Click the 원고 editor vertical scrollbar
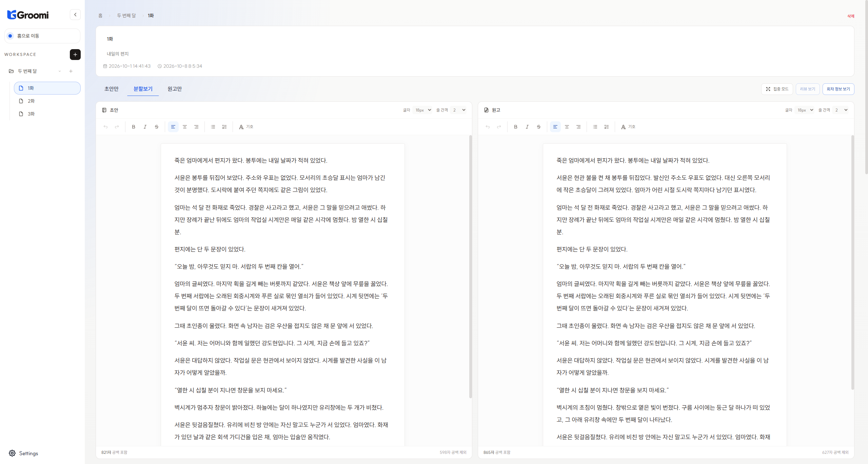Image resolution: width=868 pixels, height=464 pixels. [853, 263]
